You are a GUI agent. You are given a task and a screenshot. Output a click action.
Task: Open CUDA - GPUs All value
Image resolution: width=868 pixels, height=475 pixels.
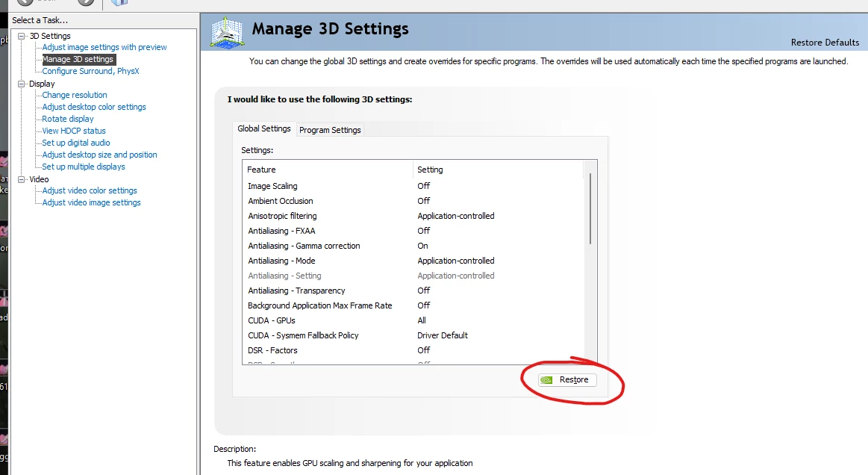pyautogui.click(x=421, y=321)
